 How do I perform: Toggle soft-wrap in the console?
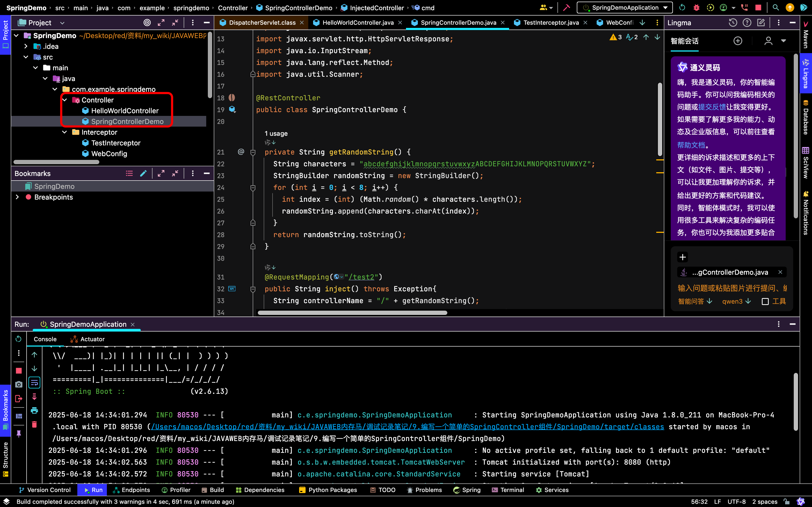[x=34, y=383]
